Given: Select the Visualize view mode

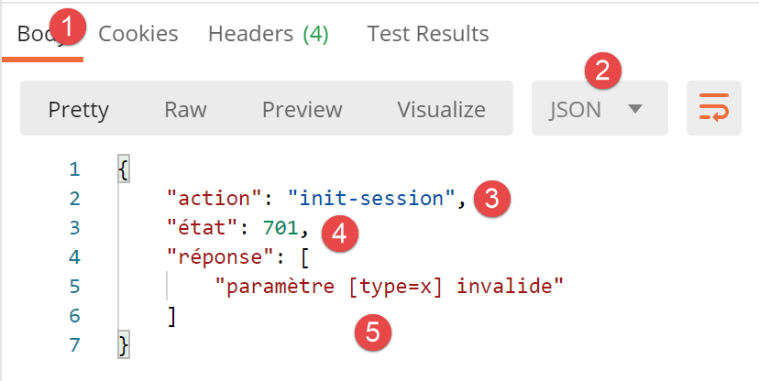Looking at the screenshot, I should click(x=441, y=110).
